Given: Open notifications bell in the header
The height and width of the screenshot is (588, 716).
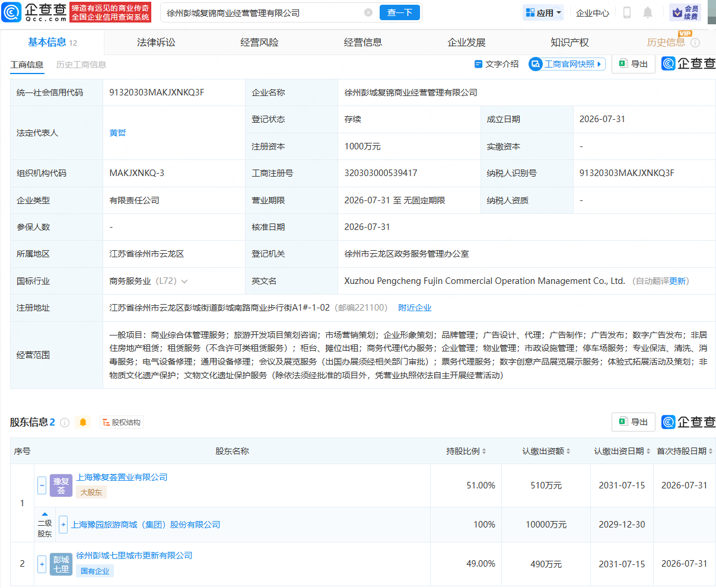Looking at the screenshot, I should [x=648, y=12].
